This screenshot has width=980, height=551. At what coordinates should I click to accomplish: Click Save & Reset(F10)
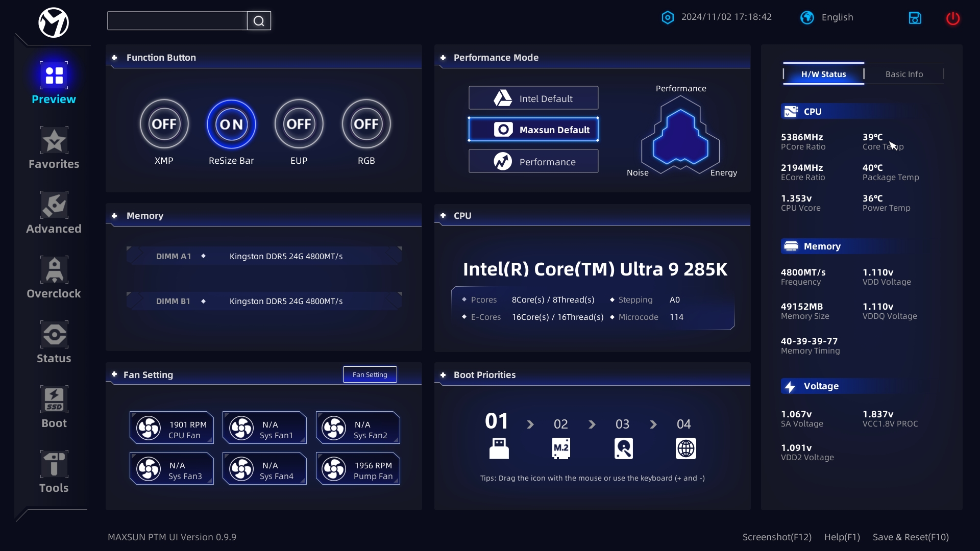pos(911,537)
